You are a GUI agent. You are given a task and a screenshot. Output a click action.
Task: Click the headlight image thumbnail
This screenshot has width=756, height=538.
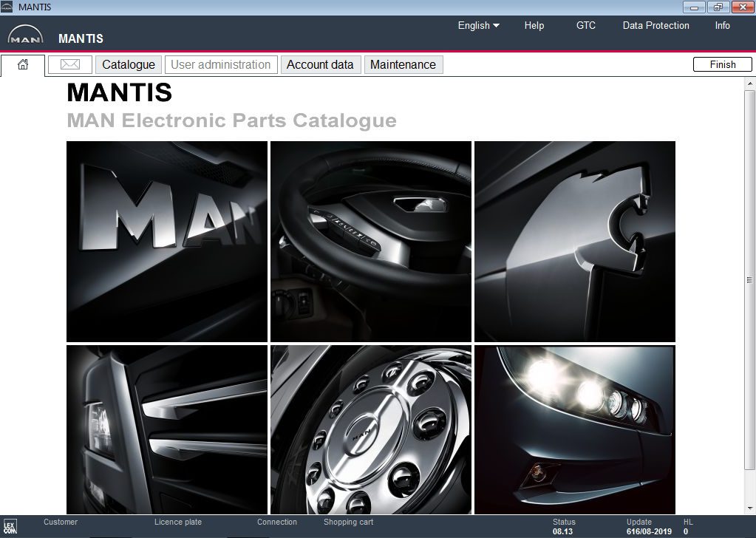(574, 429)
